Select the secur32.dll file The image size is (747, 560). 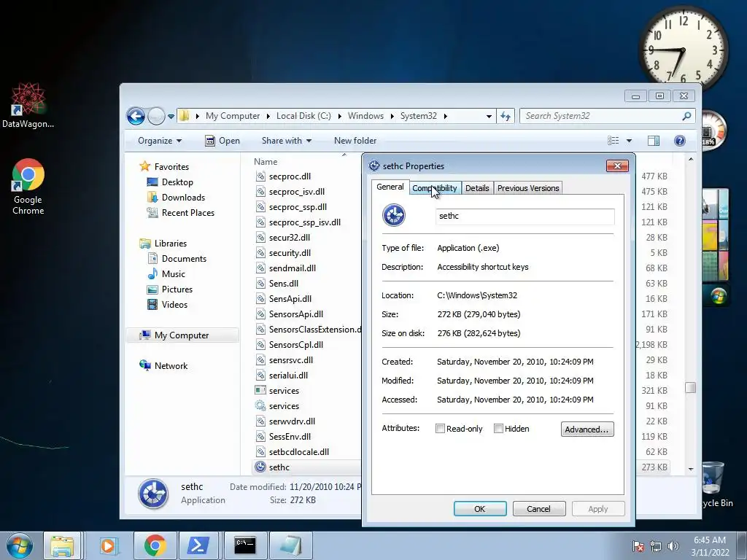289,238
